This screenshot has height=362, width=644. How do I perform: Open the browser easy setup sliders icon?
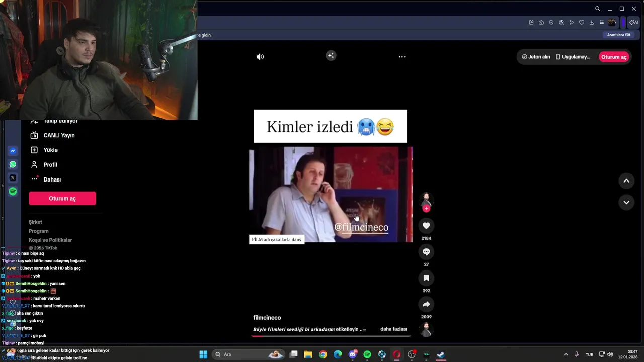[x=602, y=22]
